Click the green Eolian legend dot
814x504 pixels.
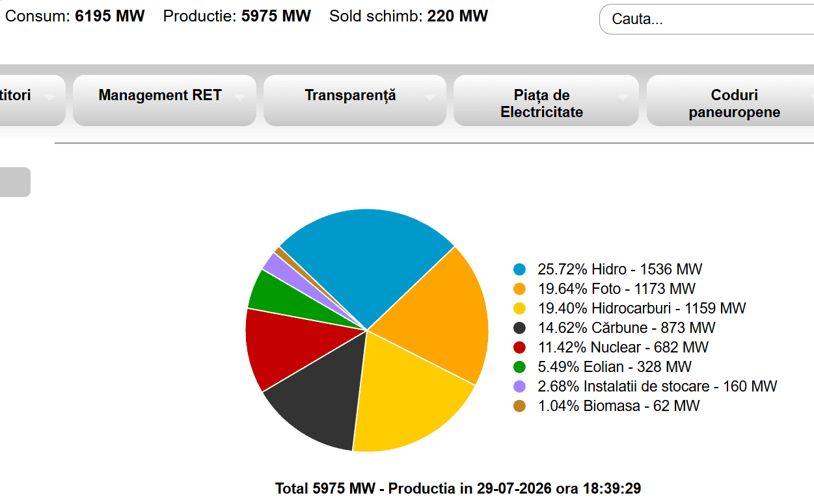[519, 367]
